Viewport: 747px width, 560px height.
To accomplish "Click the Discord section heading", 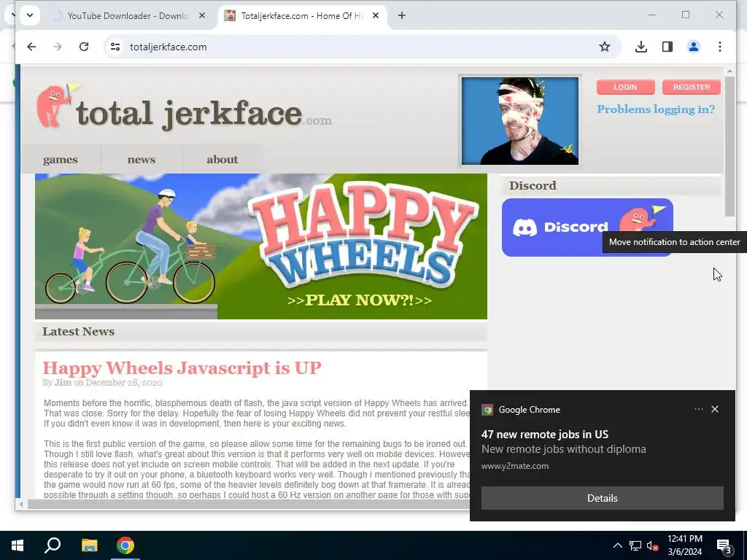I will pos(533,185).
